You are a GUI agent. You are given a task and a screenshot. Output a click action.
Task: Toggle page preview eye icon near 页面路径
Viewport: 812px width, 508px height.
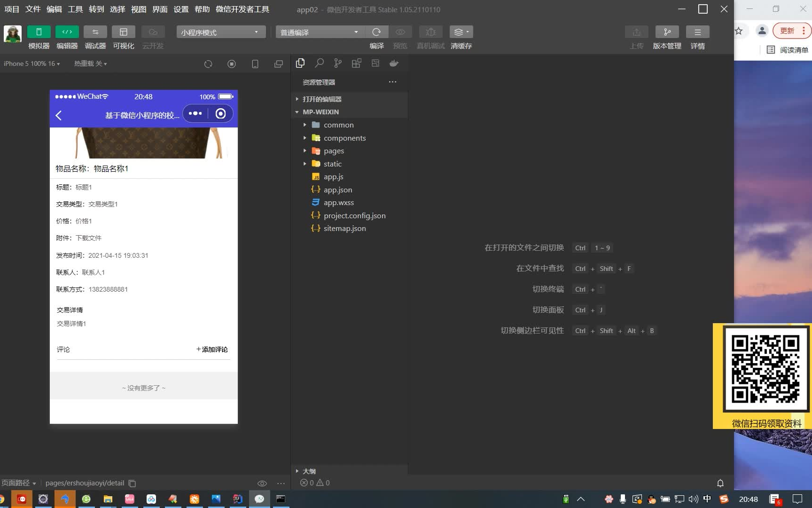pos(262,483)
